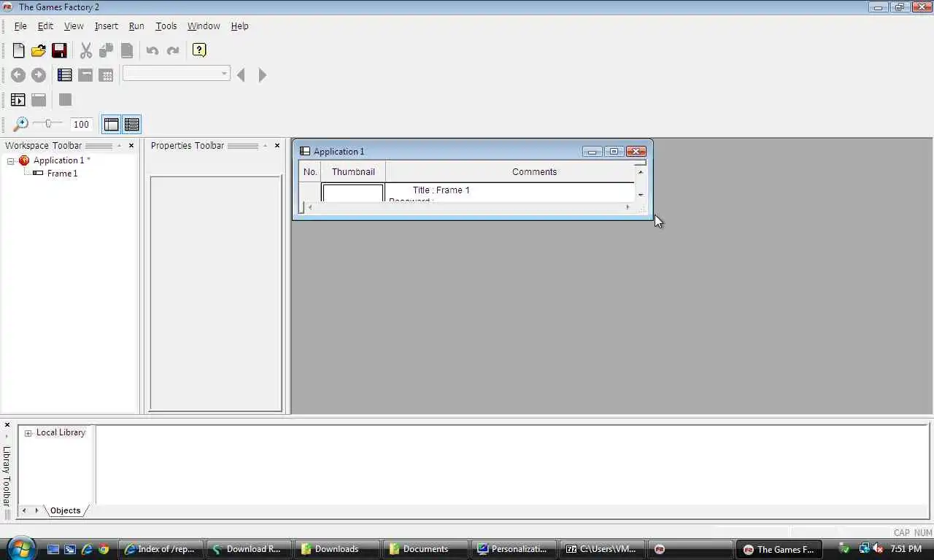Image resolution: width=934 pixels, height=560 pixels.
Task: Go to the next frame with the right triangle
Action: tap(263, 75)
